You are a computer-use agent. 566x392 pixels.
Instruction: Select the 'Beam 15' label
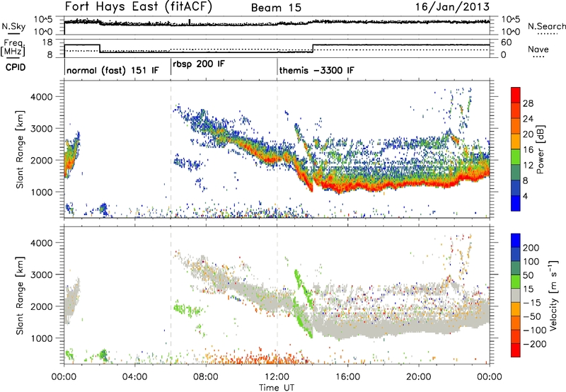(x=276, y=8)
